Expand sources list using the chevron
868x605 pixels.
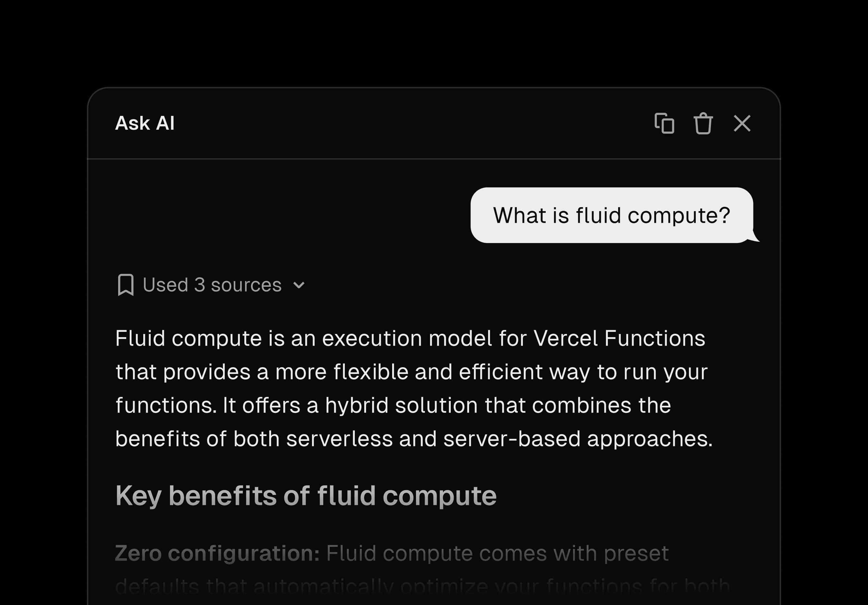[299, 285]
